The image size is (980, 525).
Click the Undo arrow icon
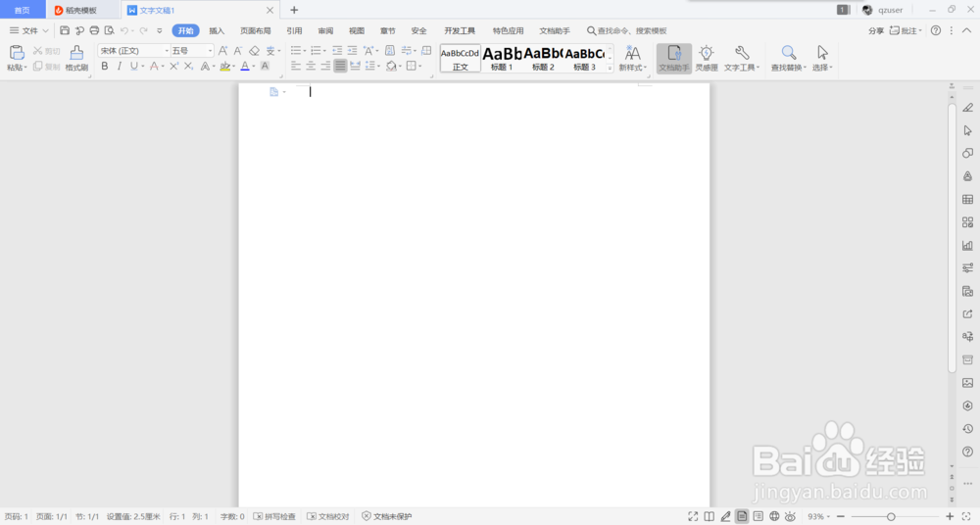point(123,30)
